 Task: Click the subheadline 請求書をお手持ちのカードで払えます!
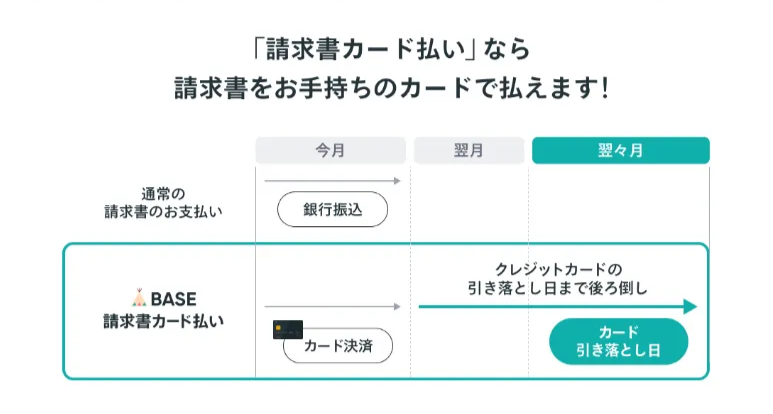[x=392, y=89]
